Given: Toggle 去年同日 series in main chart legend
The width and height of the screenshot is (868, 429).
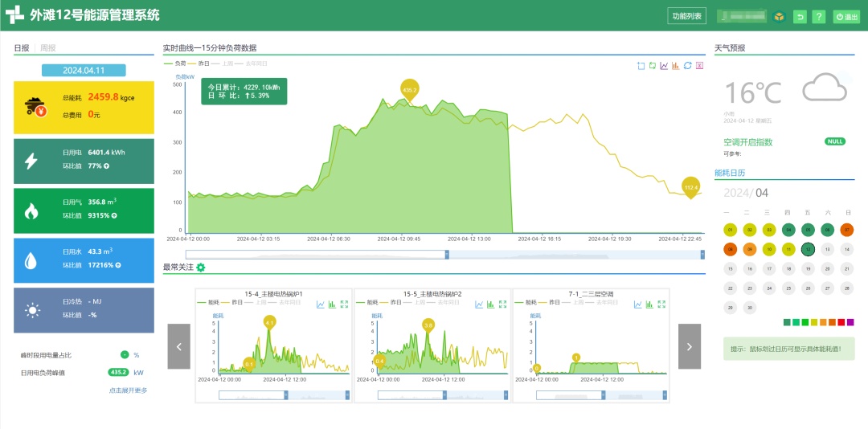Looking at the screenshot, I should click(x=256, y=63).
